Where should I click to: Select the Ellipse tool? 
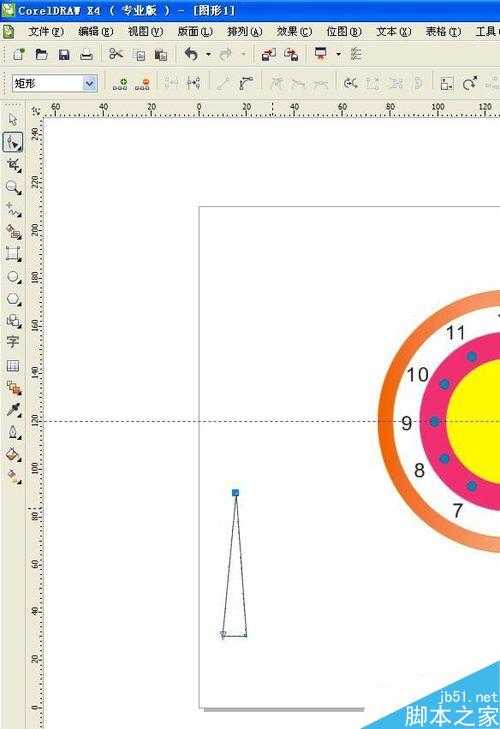point(13,277)
